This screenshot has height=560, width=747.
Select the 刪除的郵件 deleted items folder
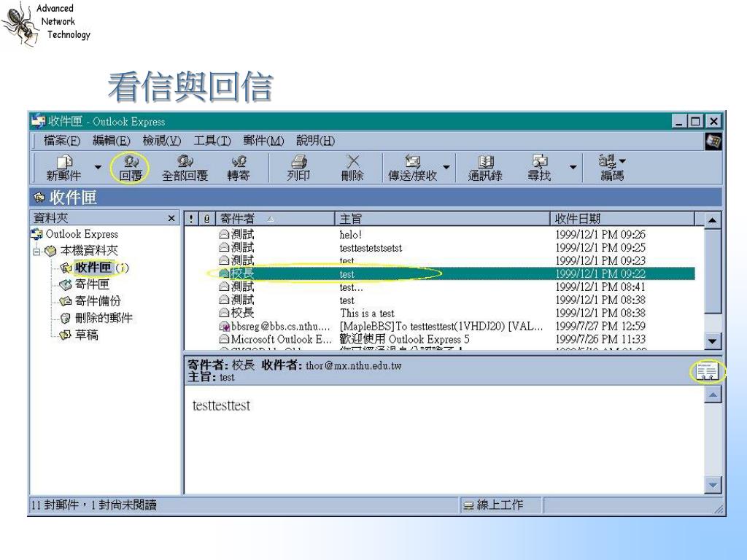(x=104, y=318)
